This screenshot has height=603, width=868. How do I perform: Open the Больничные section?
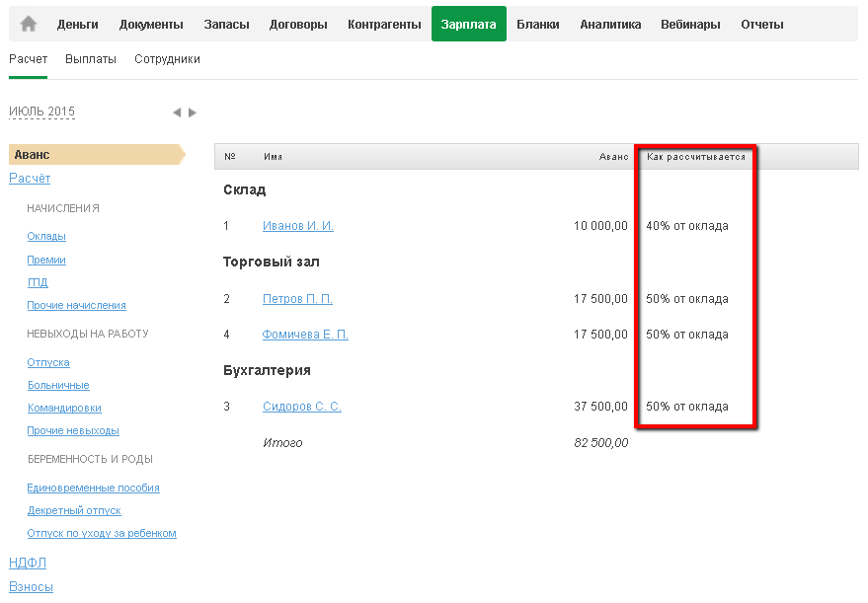[58, 385]
